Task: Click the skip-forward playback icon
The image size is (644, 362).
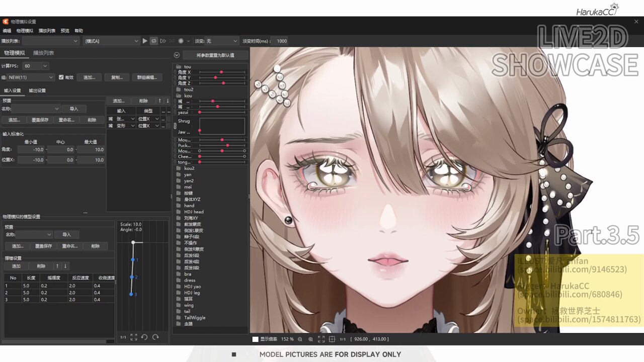Action: pos(163,41)
